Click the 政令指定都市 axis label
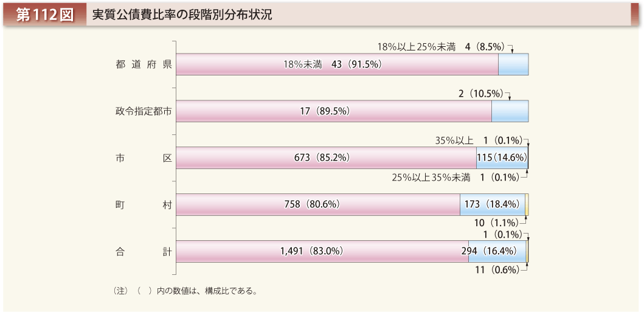The width and height of the screenshot is (644, 312). click(x=144, y=111)
